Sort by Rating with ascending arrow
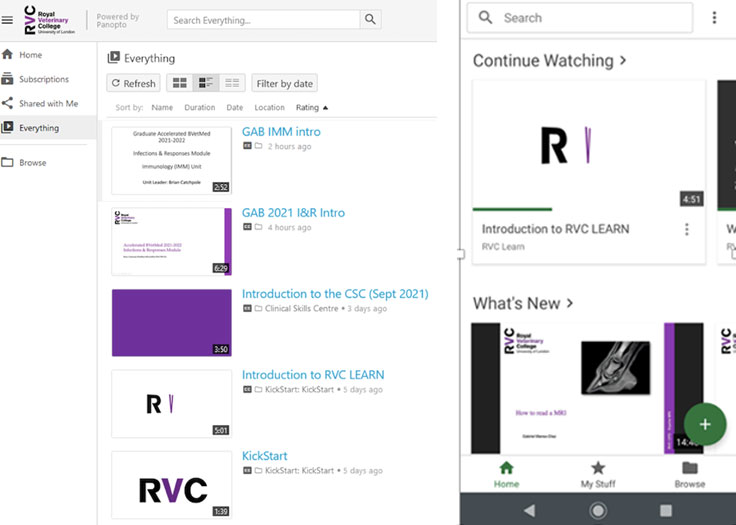The image size is (736, 525). (312, 108)
